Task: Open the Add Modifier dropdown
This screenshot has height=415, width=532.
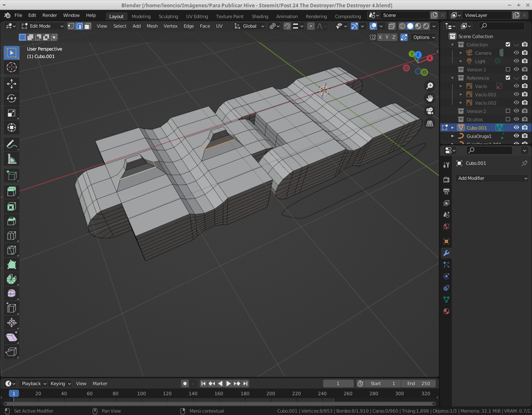Action: point(492,178)
